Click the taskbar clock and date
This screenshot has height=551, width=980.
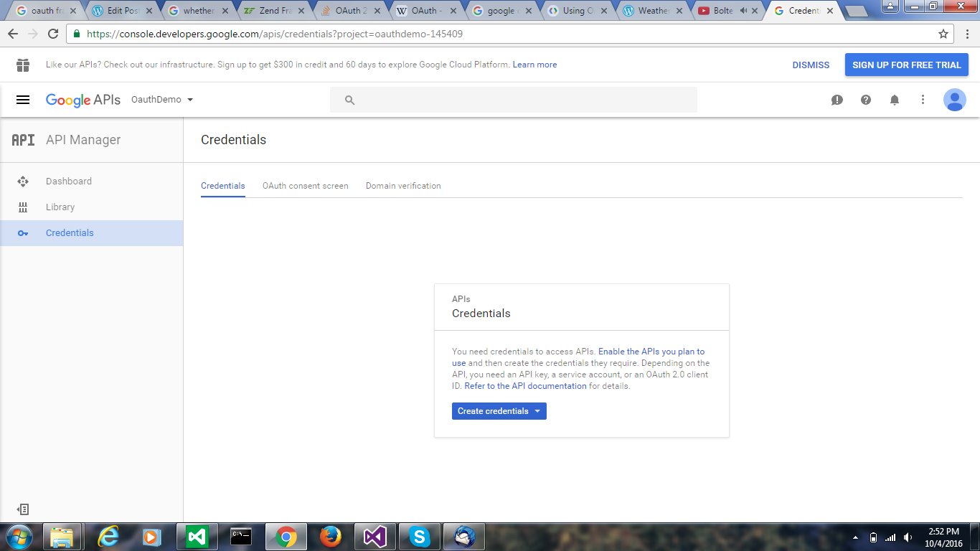pyautogui.click(x=943, y=537)
